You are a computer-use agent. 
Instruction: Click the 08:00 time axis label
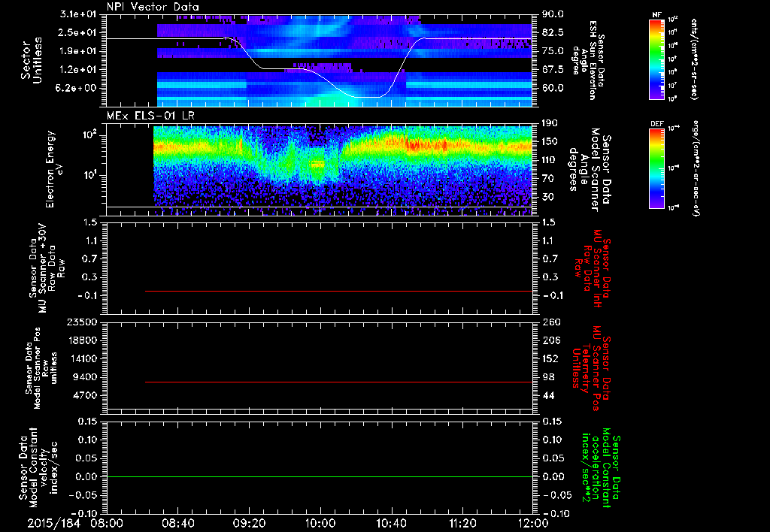click(x=107, y=523)
